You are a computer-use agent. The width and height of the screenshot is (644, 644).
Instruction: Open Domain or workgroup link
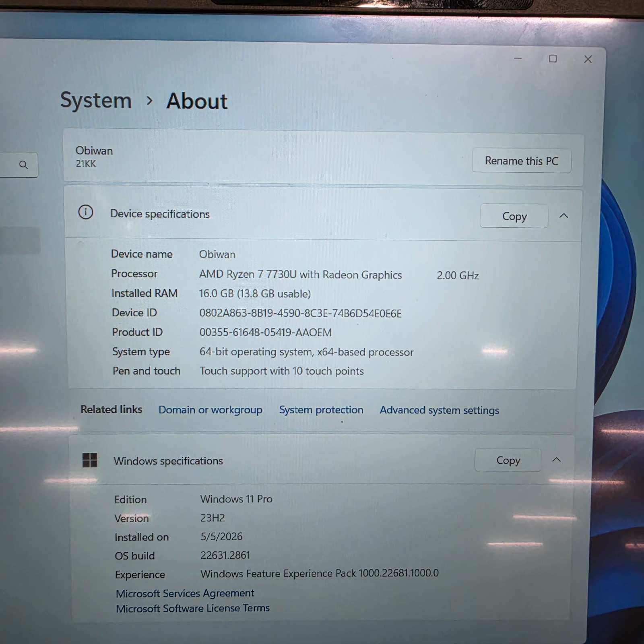[x=210, y=410]
